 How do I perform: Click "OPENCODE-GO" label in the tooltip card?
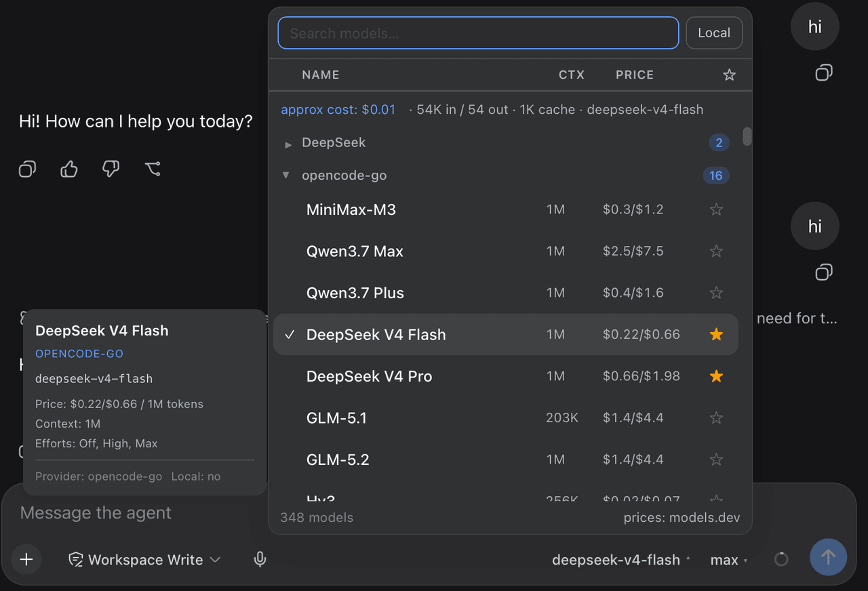[x=79, y=354]
